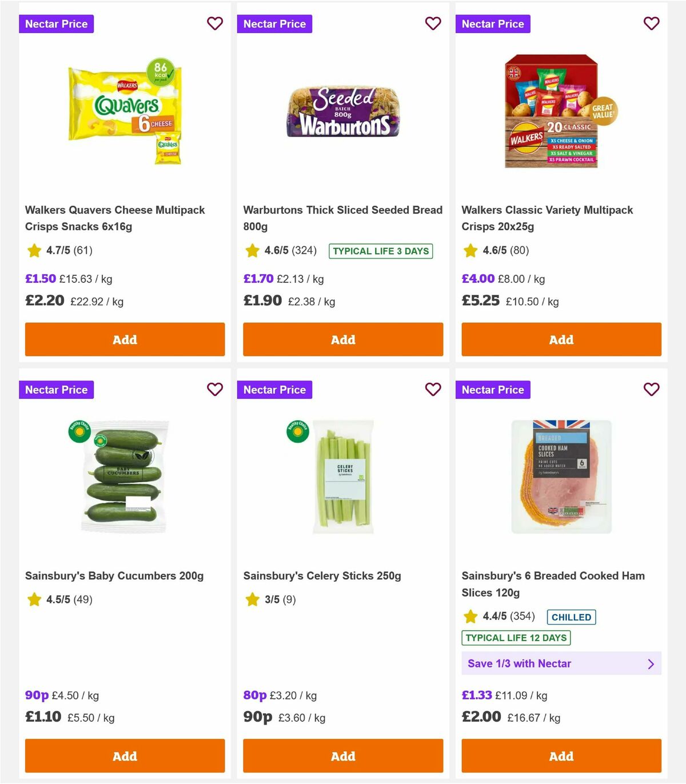Favourite the Breaded Cooked Ham Slices
This screenshot has width=686, height=784.
[651, 389]
